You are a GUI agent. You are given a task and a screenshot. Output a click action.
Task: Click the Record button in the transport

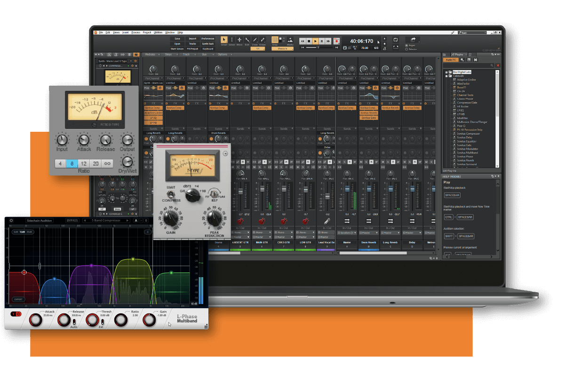point(336,41)
